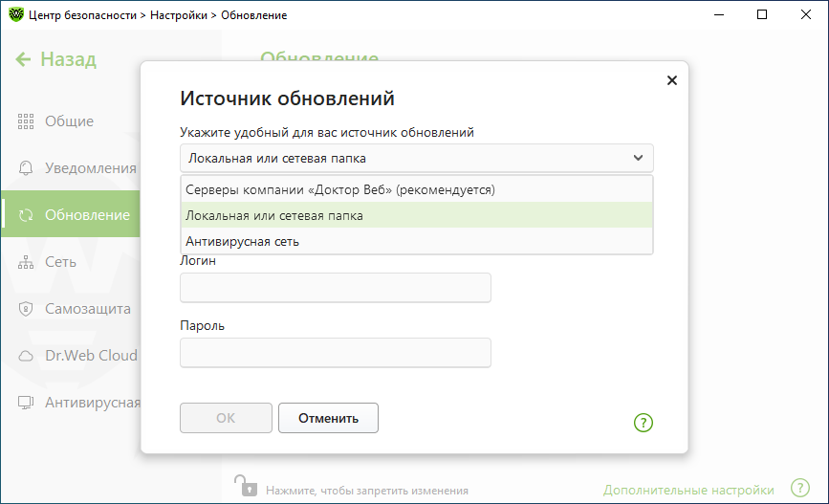Click the Уведомления bell icon
Screen dimensions: 829x504
[26, 168]
